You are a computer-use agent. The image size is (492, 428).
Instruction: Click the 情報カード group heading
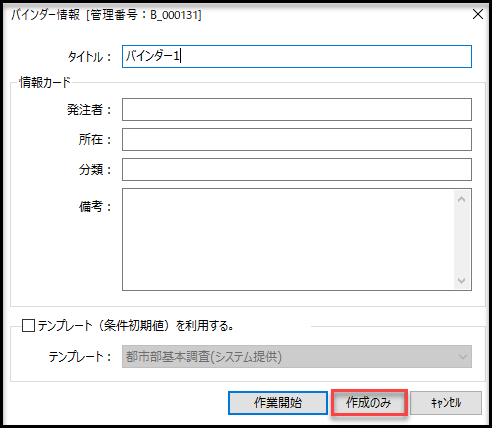click(x=45, y=82)
